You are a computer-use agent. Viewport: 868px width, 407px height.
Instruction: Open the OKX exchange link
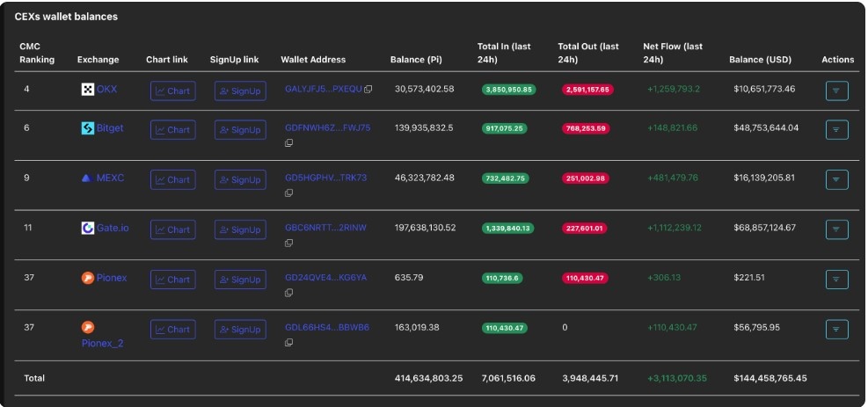coord(106,89)
